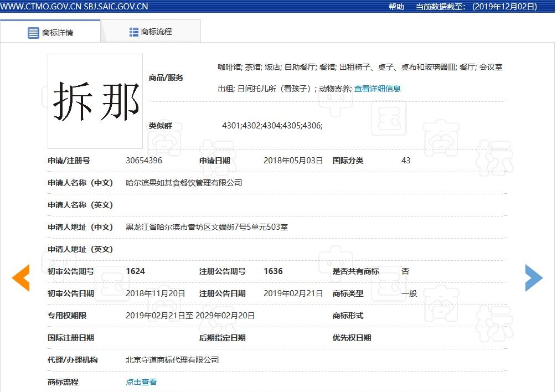Click the orange left arrow for previous record

tap(20, 277)
